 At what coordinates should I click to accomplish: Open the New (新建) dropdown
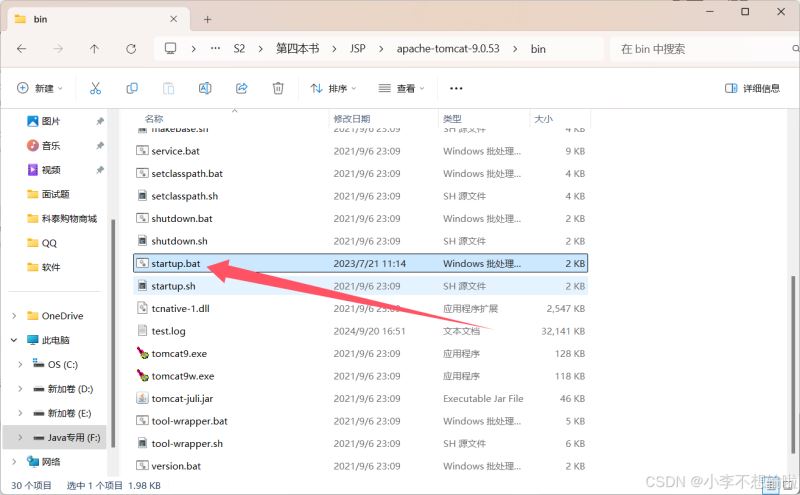pyautogui.click(x=40, y=88)
